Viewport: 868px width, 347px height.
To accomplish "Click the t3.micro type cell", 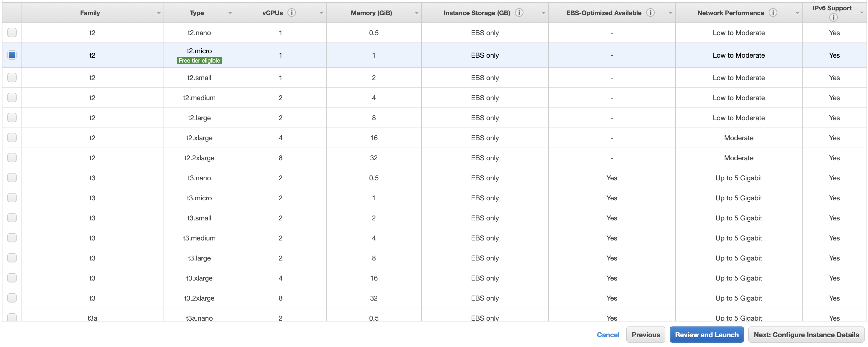I will tap(199, 198).
